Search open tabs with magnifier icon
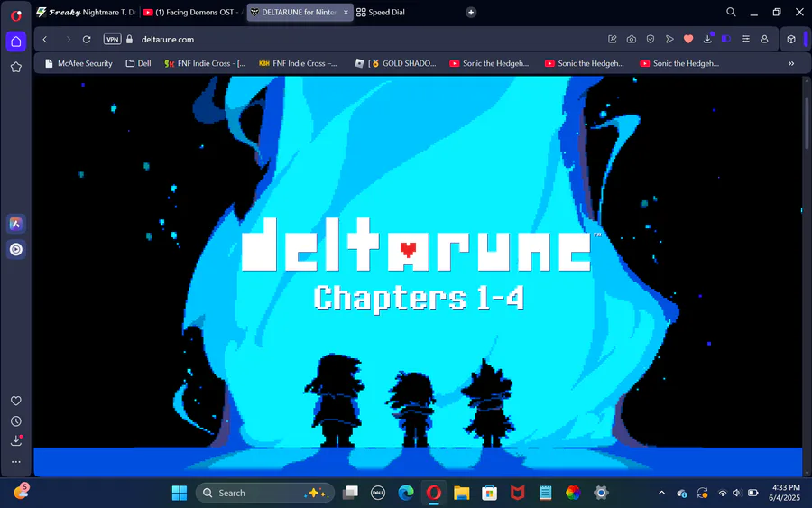The height and width of the screenshot is (508, 812). click(x=731, y=12)
